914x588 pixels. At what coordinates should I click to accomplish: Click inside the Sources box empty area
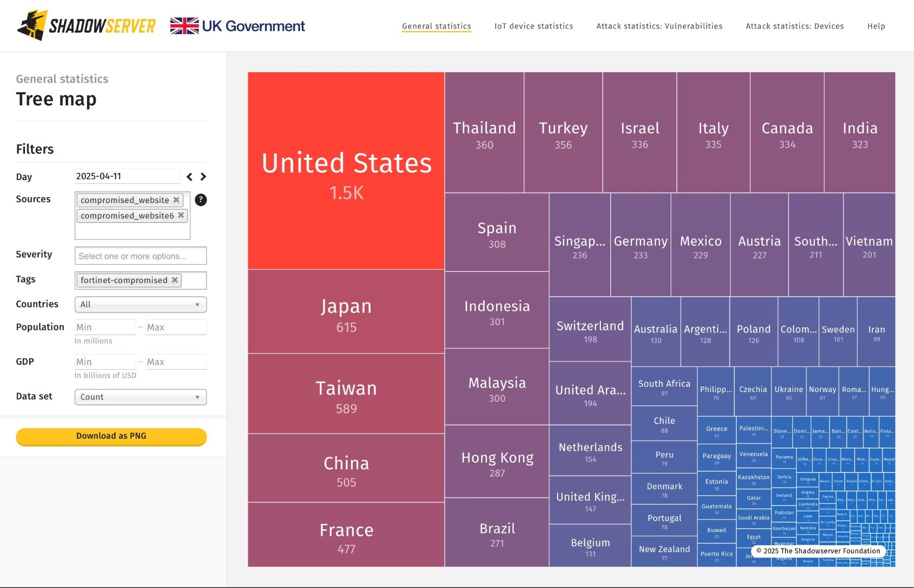coord(132,231)
